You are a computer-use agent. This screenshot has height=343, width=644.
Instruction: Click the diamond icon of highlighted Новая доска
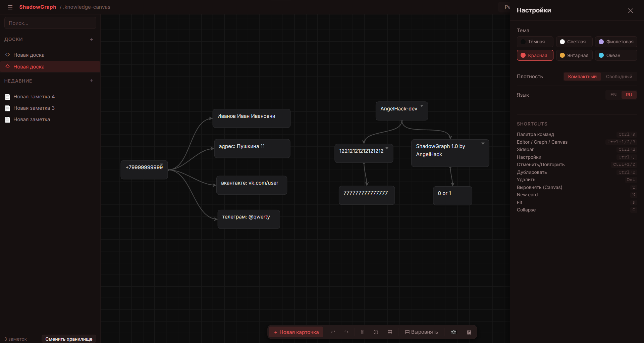click(x=8, y=66)
